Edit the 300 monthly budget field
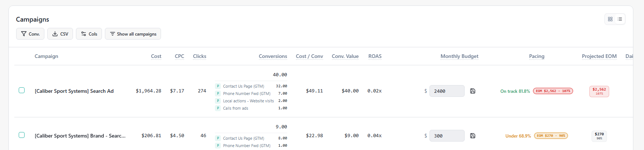The image size is (644, 150). pos(447,136)
